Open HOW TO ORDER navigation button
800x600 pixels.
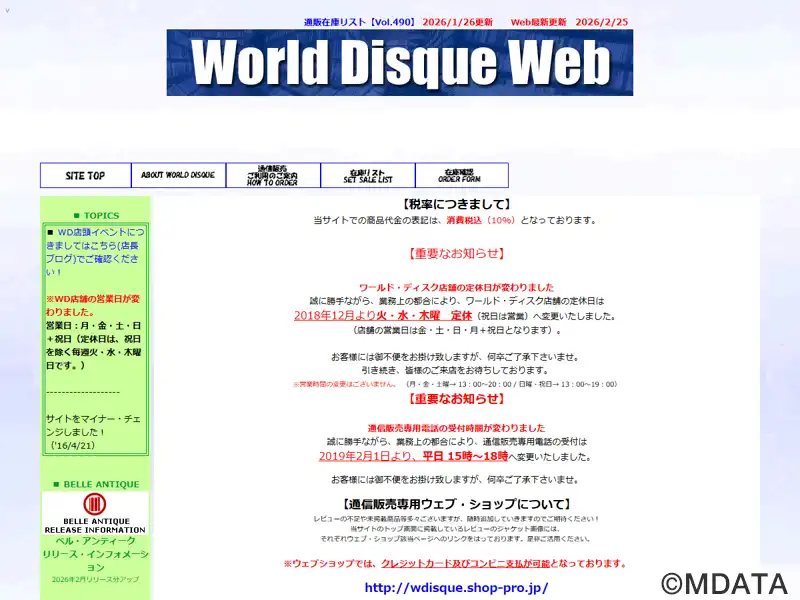tap(273, 176)
